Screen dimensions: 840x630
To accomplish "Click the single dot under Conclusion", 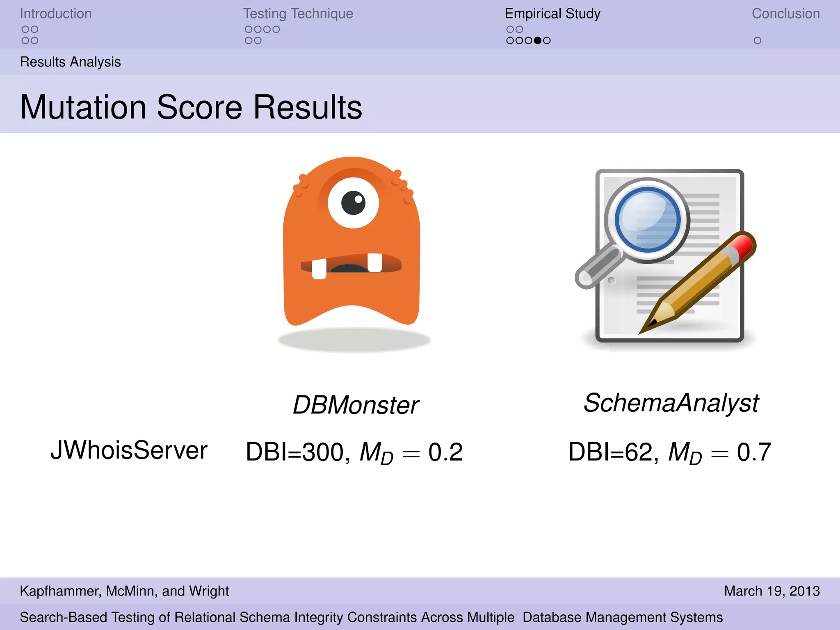I will point(758,41).
